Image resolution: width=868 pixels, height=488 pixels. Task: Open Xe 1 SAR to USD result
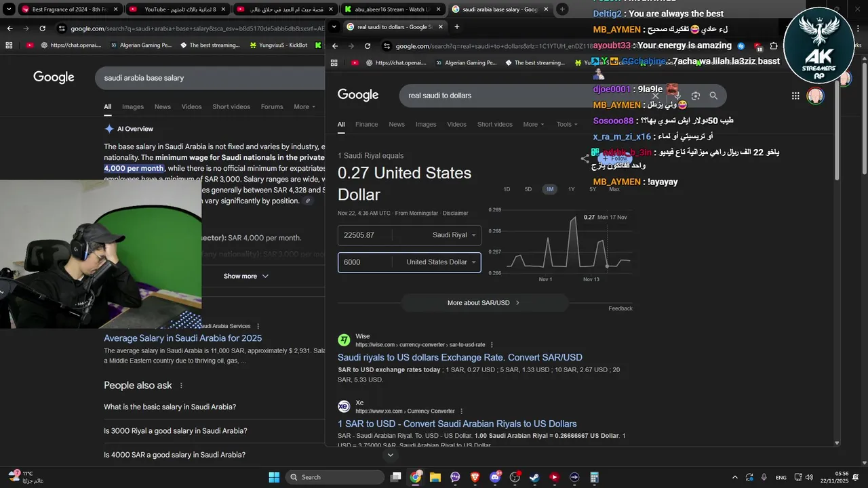[457, 424]
